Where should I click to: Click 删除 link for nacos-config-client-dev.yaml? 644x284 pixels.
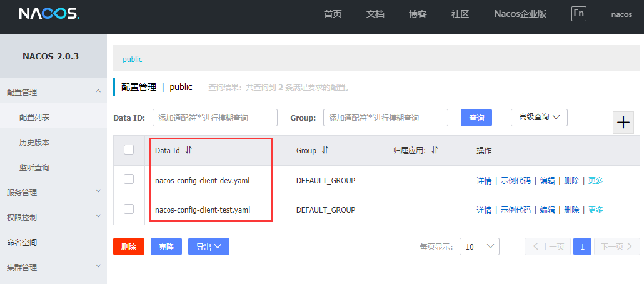571,180
